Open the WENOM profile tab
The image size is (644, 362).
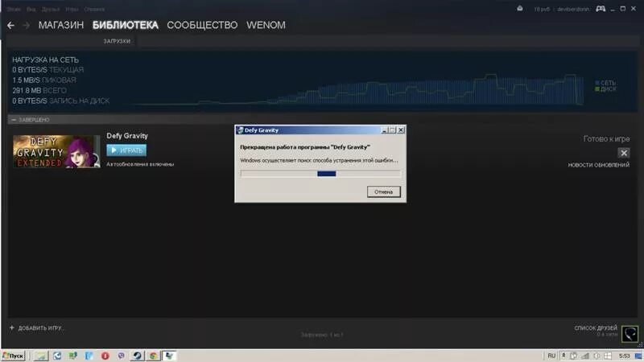266,25
